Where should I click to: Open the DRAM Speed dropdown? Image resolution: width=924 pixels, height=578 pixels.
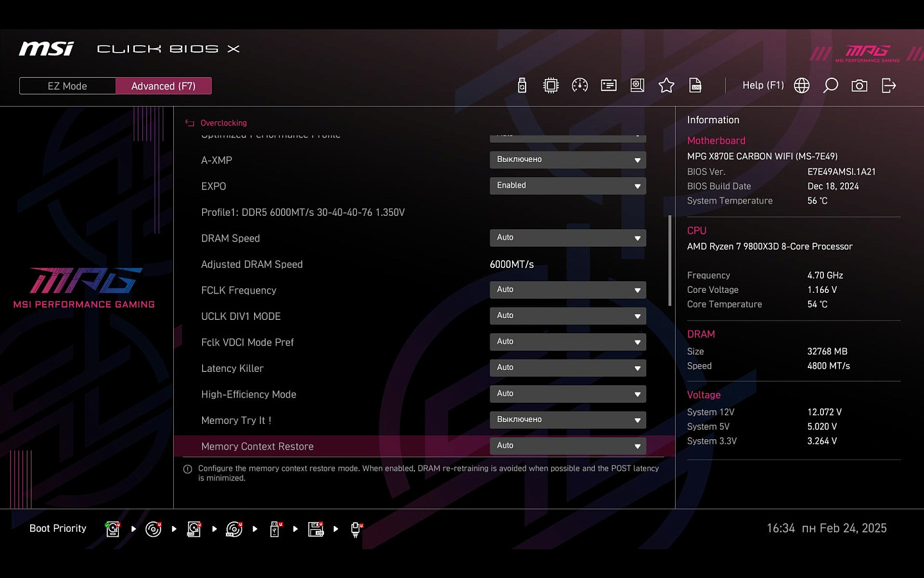point(567,238)
